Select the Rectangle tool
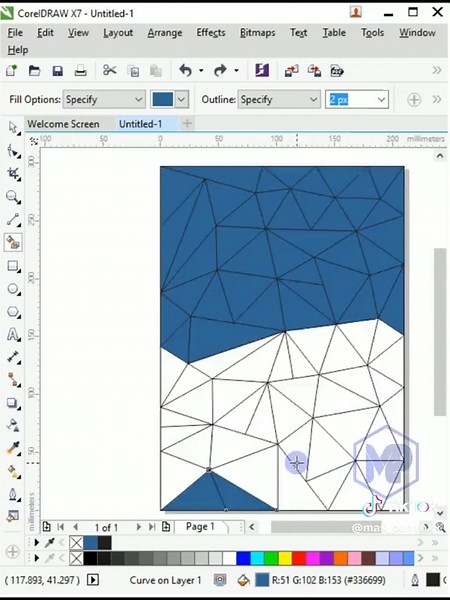The height and width of the screenshot is (600, 450). 13,266
